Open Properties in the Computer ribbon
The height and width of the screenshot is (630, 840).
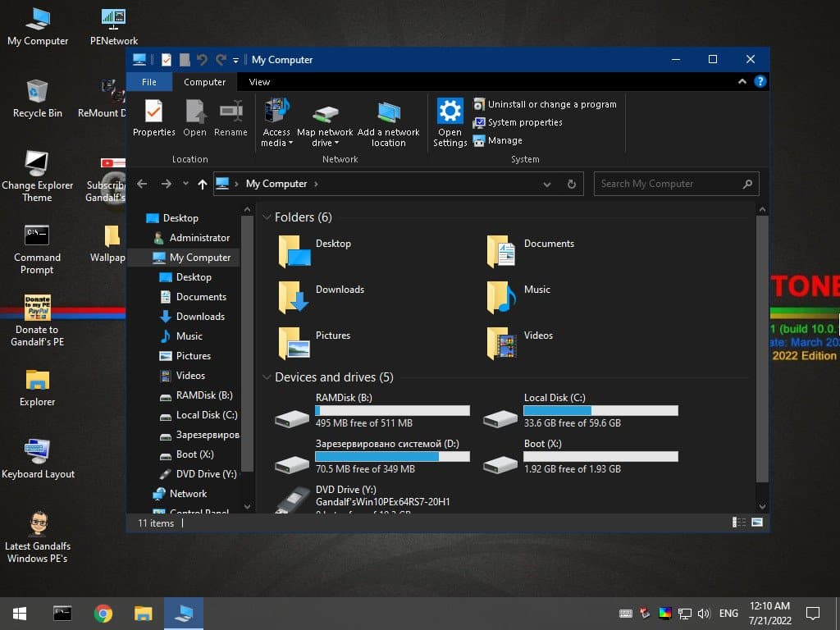(x=153, y=118)
